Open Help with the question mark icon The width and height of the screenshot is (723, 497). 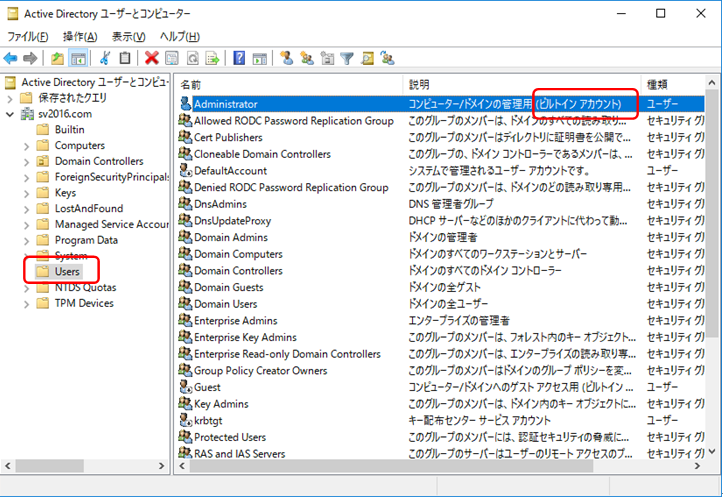tap(239, 59)
